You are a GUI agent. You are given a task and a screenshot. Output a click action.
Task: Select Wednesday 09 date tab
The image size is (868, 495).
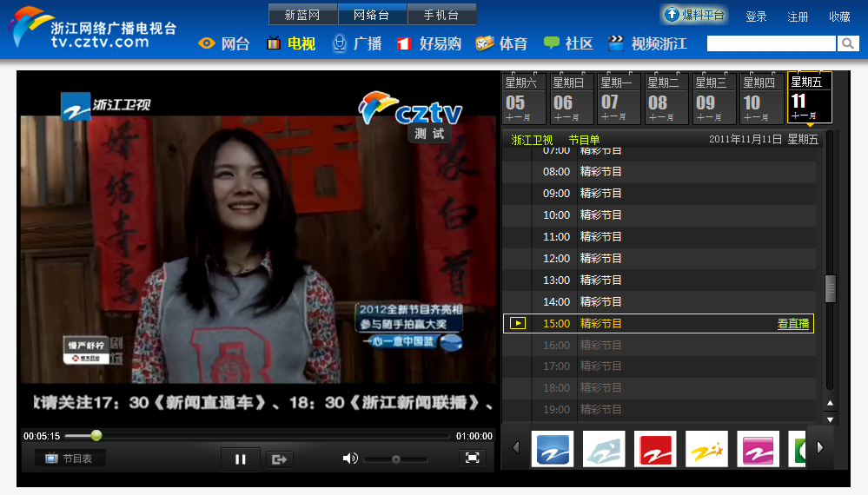point(713,98)
